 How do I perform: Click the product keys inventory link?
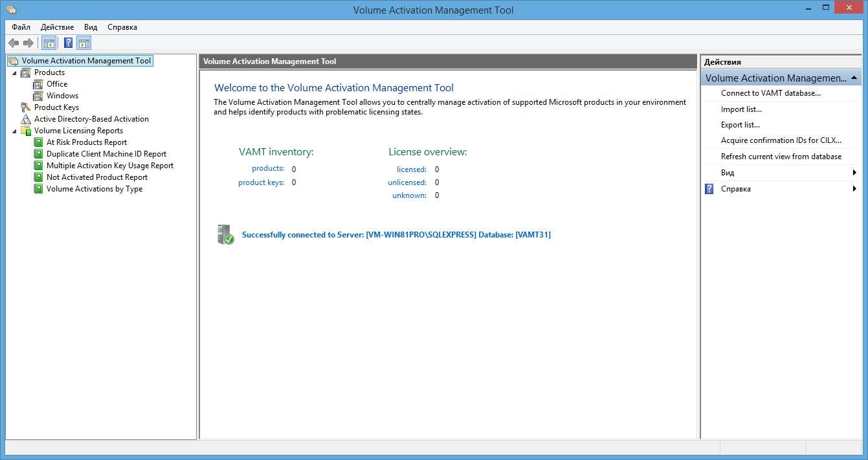pyautogui.click(x=261, y=182)
